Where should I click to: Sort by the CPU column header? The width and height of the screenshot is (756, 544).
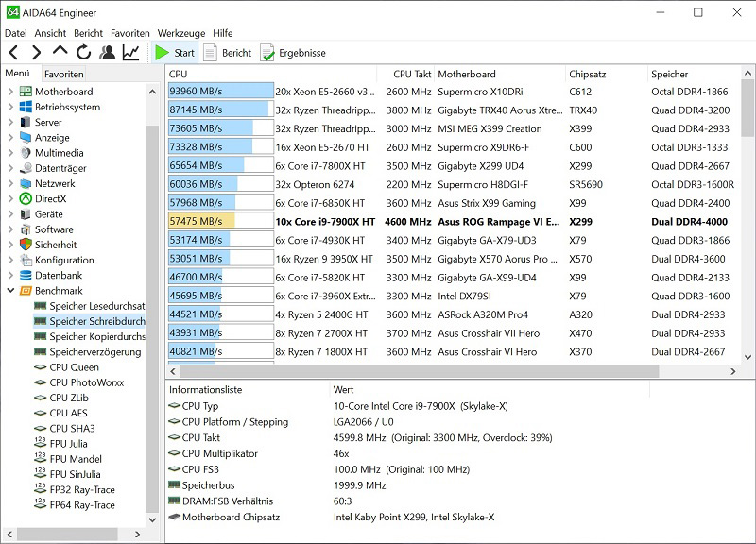point(271,75)
